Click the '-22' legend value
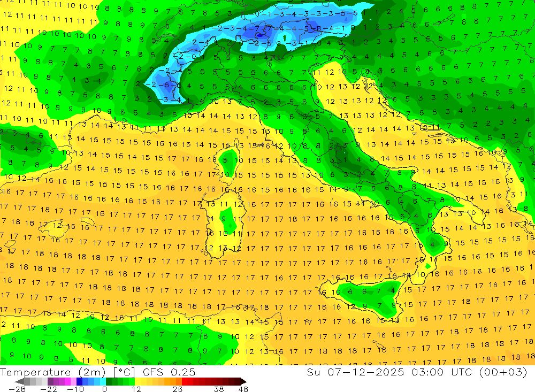The width and height of the screenshot is (535, 392). (x=49, y=389)
